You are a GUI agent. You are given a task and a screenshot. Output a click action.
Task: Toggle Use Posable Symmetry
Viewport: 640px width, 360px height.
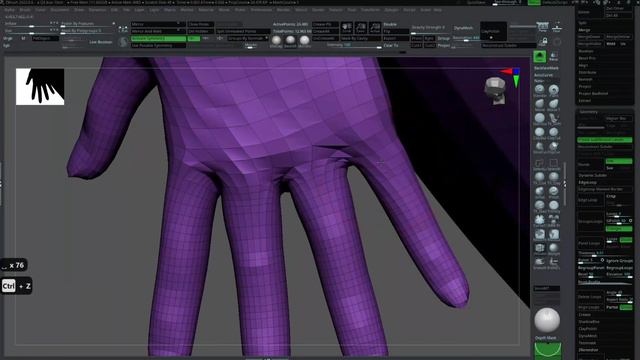click(x=158, y=45)
